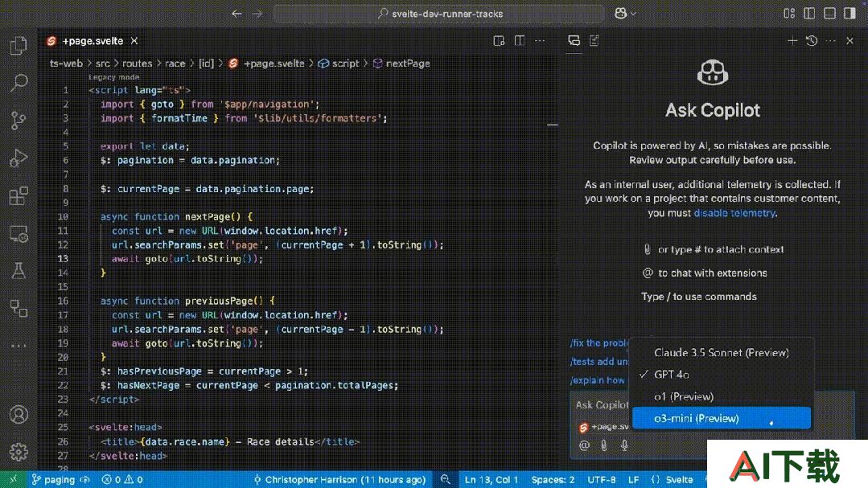Open the Manage settings gear
Image resolution: width=868 pixels, height=488 pixels.
coord(19,452)
